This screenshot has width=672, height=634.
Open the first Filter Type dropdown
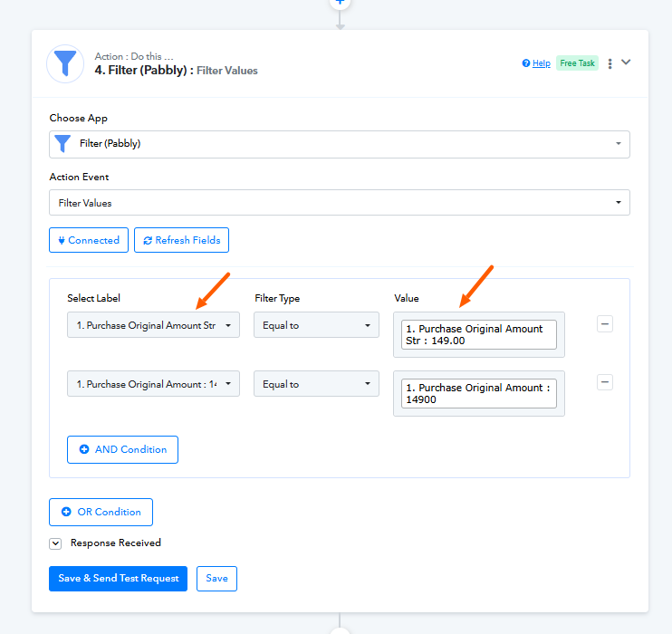[316, 325]
